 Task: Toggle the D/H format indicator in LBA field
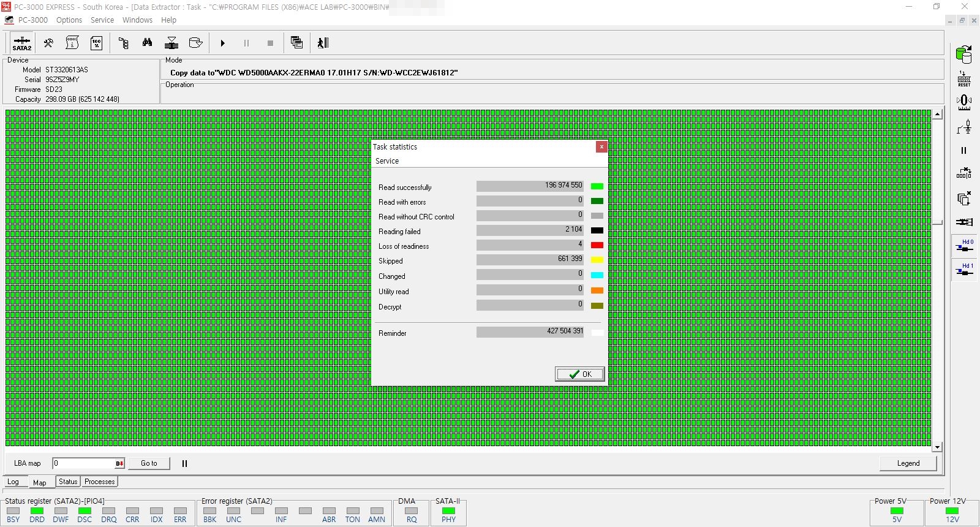119,463
